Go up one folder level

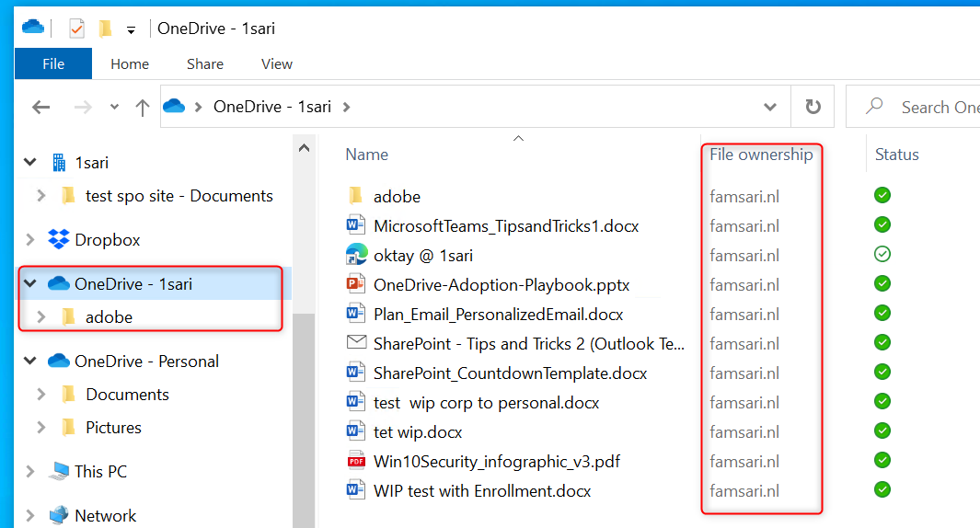click(x=143, y=108)
